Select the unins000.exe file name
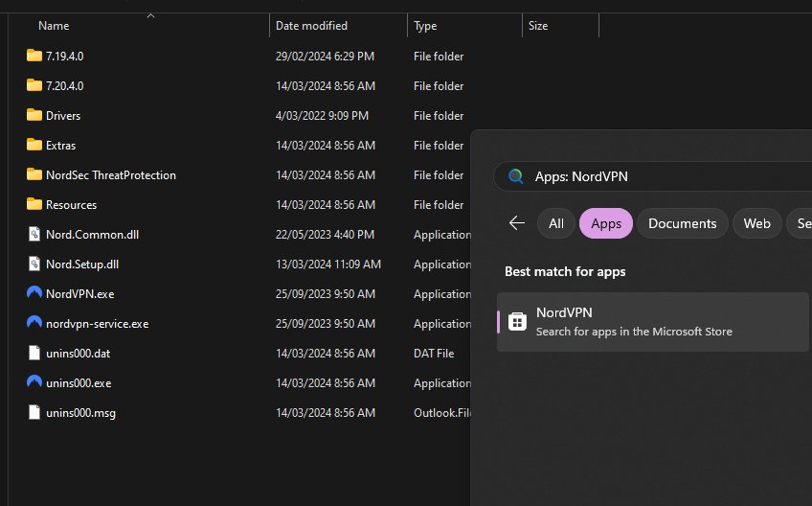The width and height of the screenshot is (812, 506). point(79,383)
